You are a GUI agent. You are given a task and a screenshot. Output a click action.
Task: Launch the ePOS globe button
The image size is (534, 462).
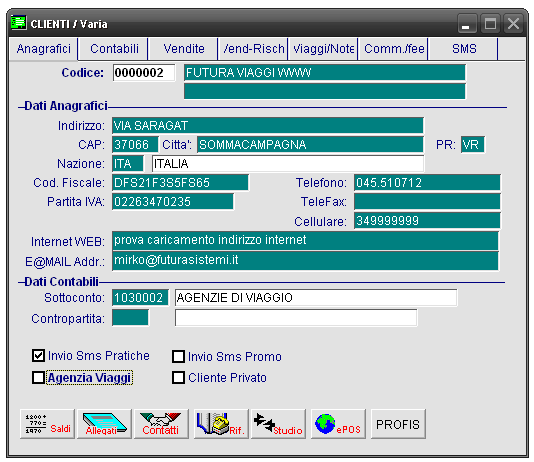[338, 424]
